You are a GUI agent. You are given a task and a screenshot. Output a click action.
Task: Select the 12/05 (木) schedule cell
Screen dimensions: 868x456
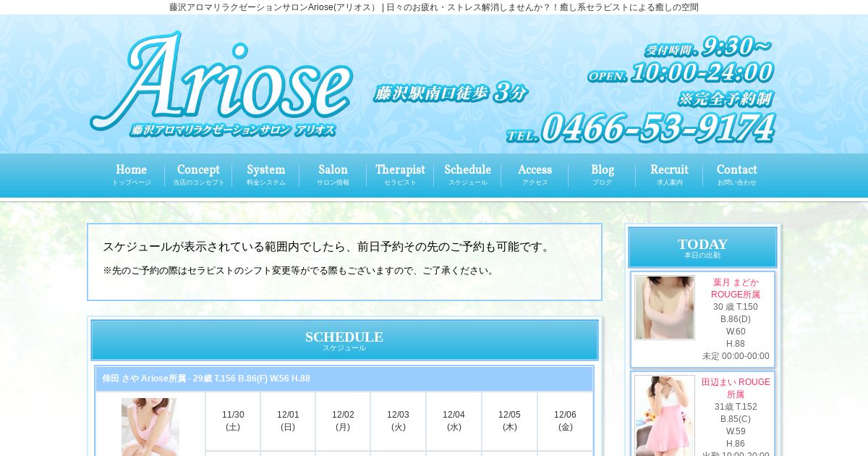[509, 421]
